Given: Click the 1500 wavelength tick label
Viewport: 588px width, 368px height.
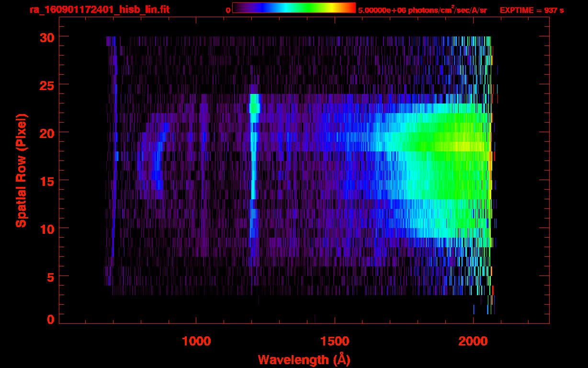Looking at the screenshot, I should pos(335,341).
